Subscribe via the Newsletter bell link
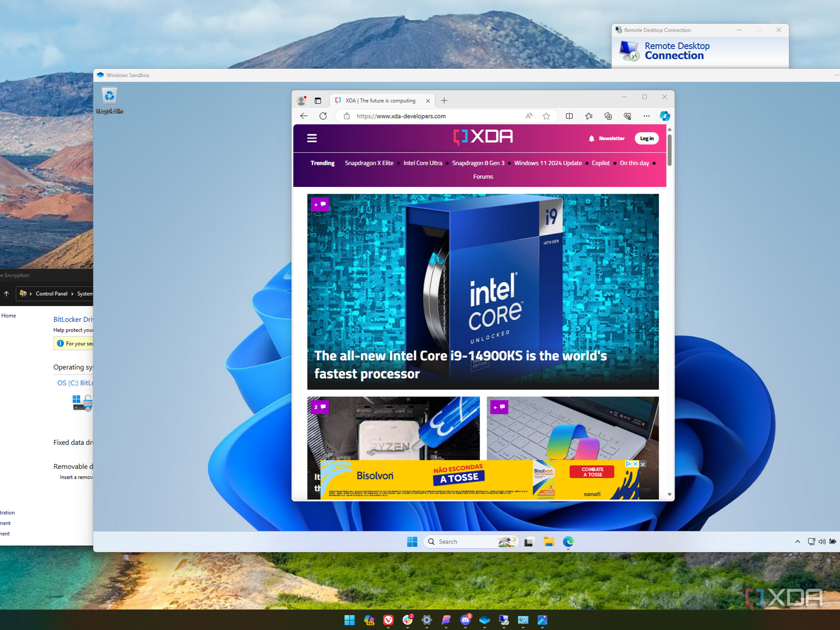Screen dimensions: 840x630 (606, 139)
